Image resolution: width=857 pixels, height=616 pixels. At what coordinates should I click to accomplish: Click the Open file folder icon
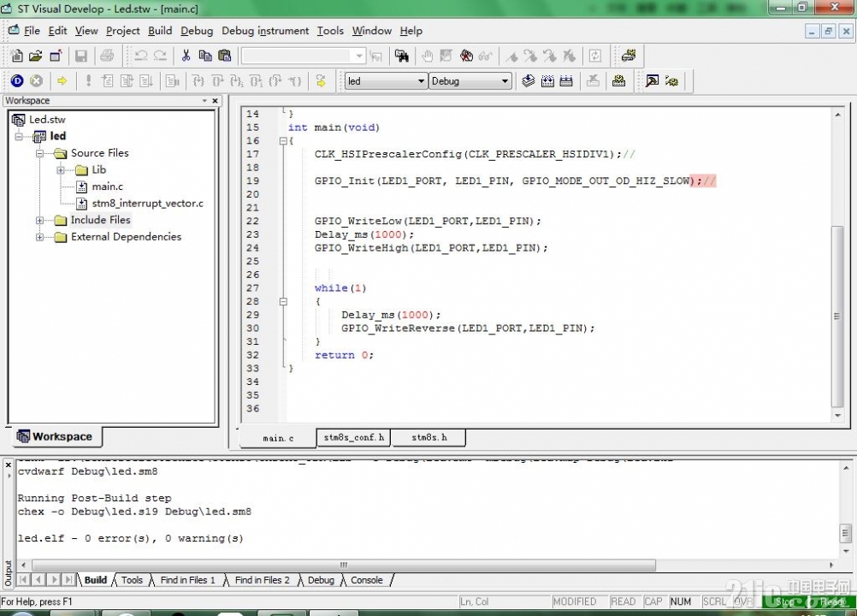[x=36, y=56]
